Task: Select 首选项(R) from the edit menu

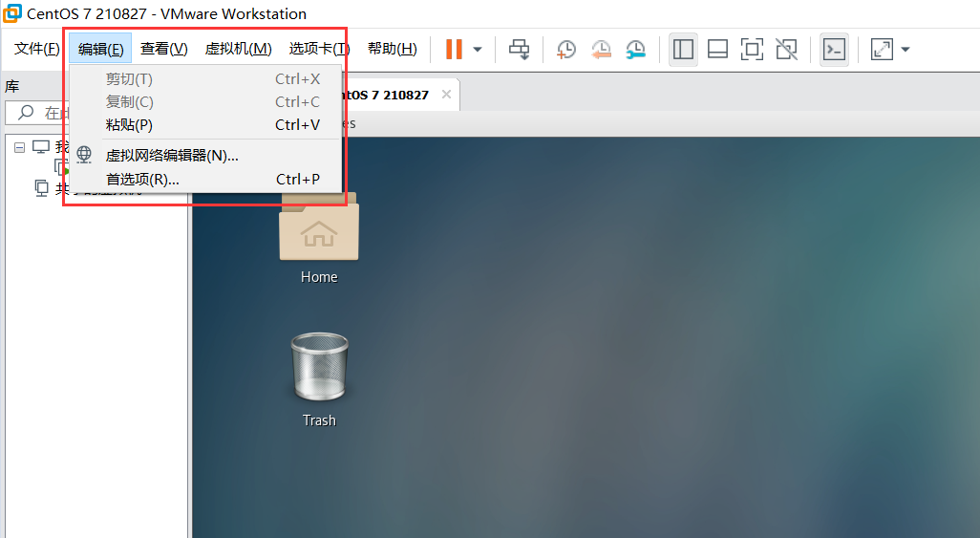Action: pos(206,180)
